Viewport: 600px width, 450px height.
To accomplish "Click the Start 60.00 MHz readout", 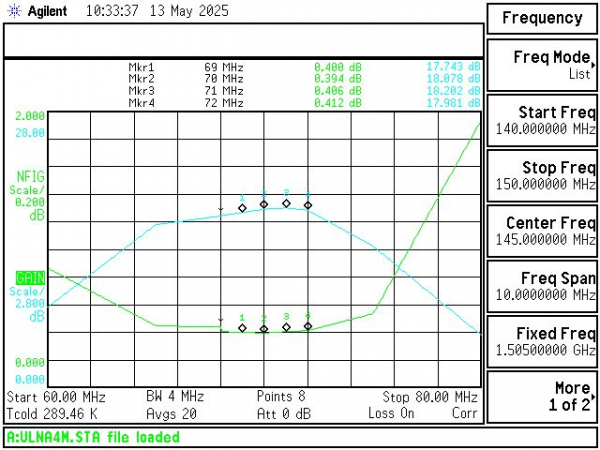I will click(56, 397).
